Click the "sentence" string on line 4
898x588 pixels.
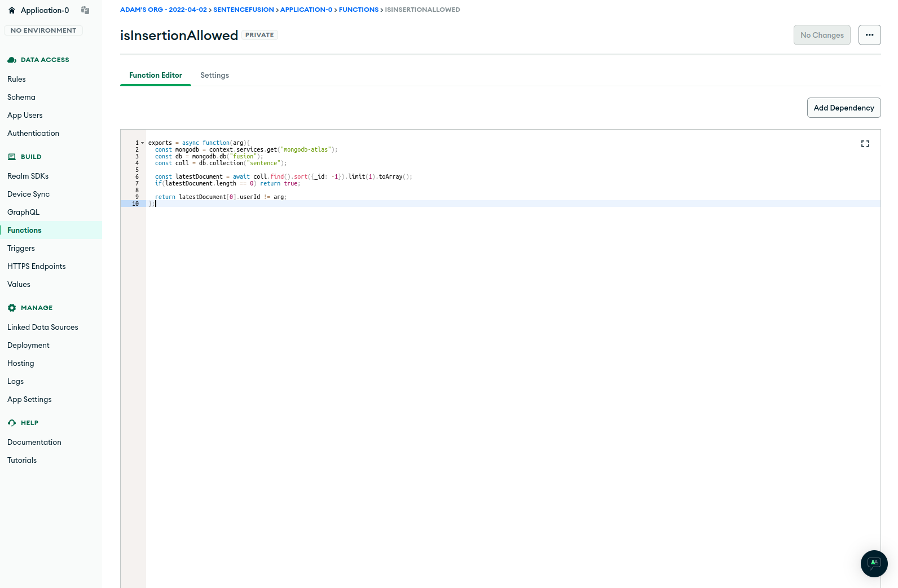tap(263, 163)
